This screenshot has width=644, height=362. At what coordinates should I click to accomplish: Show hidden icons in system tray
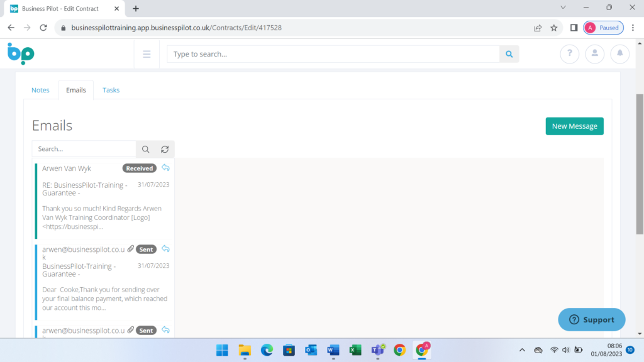click(x=522, y=350)
